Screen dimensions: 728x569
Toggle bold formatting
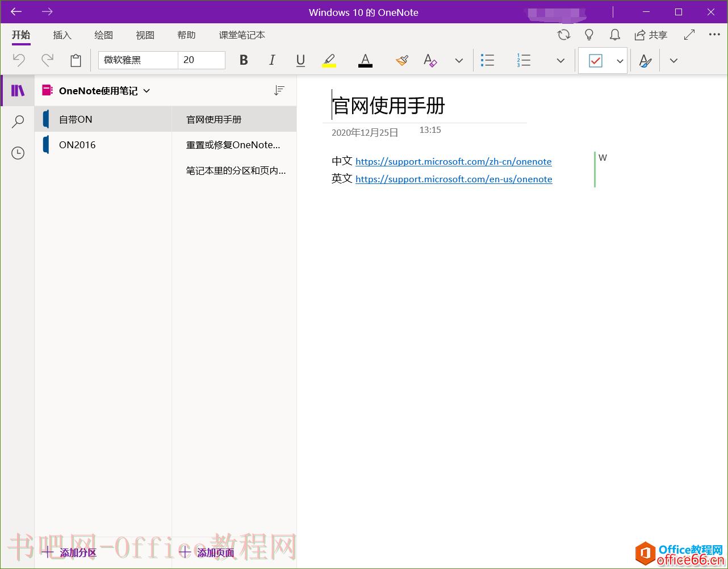tap(244, 60)
